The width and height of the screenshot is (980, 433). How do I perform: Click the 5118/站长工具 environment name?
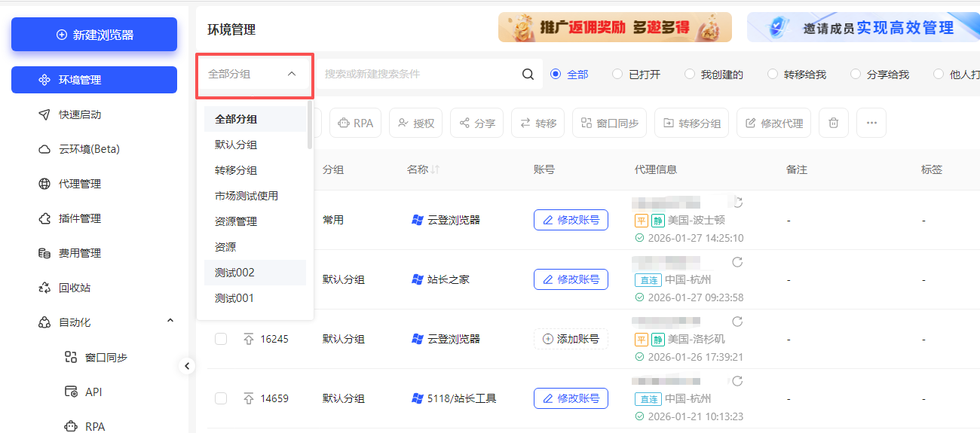tap(462, 398)
